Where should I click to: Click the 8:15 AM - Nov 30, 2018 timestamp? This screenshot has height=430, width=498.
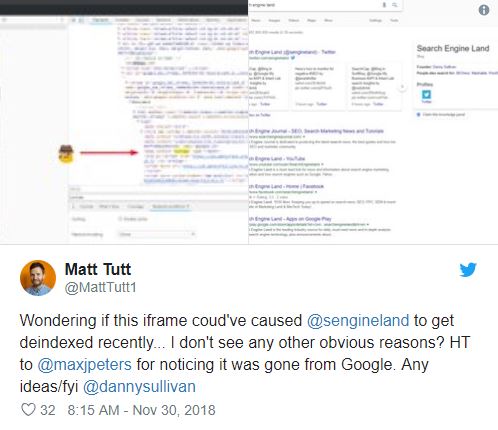coord(141,410)
